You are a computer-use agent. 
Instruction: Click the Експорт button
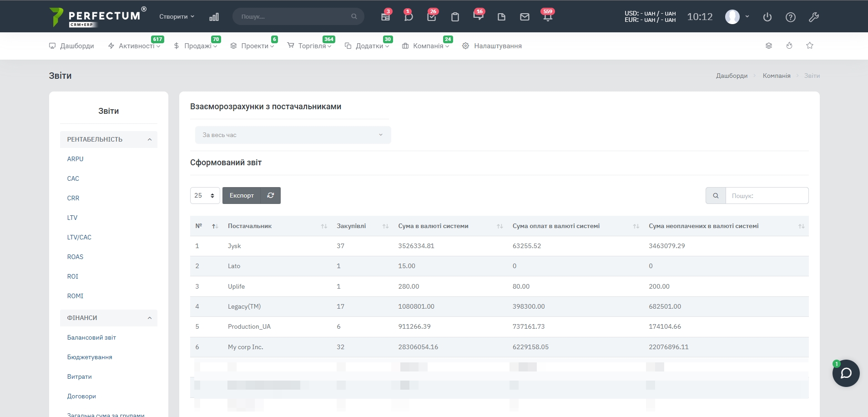click(x=242, y=195)
